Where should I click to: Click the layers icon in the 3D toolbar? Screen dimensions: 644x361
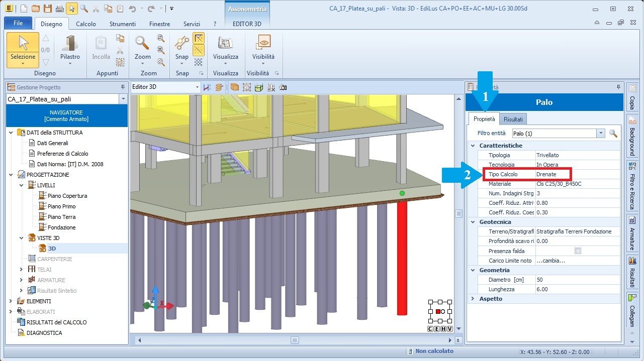pos(219,87)
